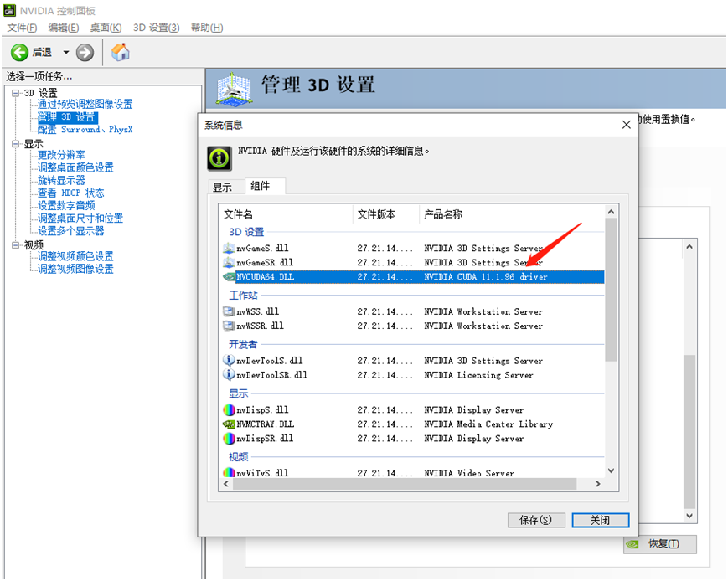Viewport: 728px width, 581px height.
Task: Click the NVIDIA Control Panel title icon
Action: [10, 10]
